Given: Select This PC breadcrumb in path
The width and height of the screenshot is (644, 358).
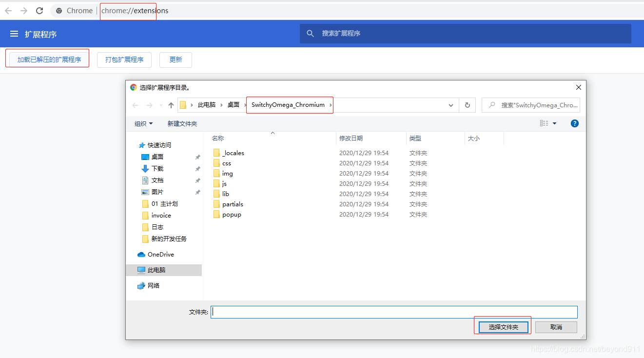Looking at the screenshot, I should tap(206, 105).
